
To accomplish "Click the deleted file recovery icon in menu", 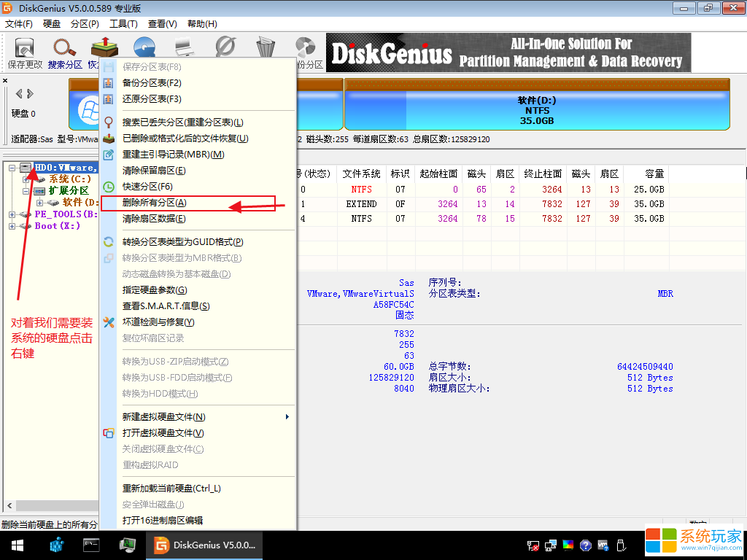I will [109, 139].
